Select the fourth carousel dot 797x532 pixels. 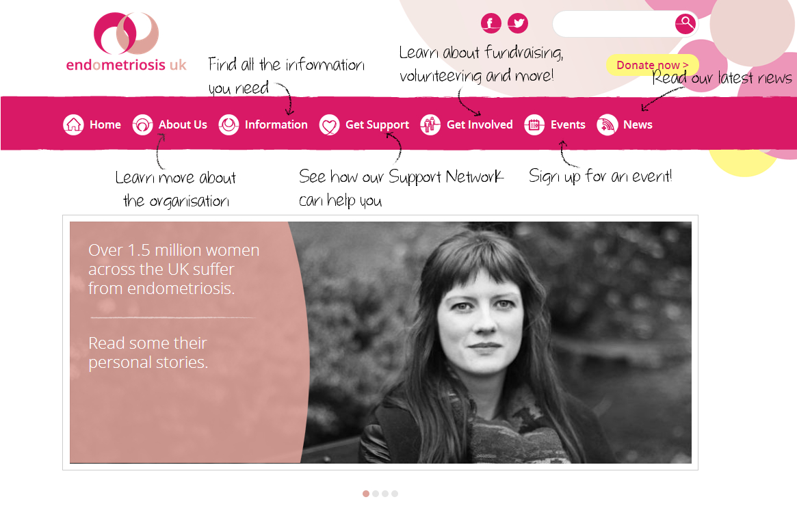[x=395, y=494]
